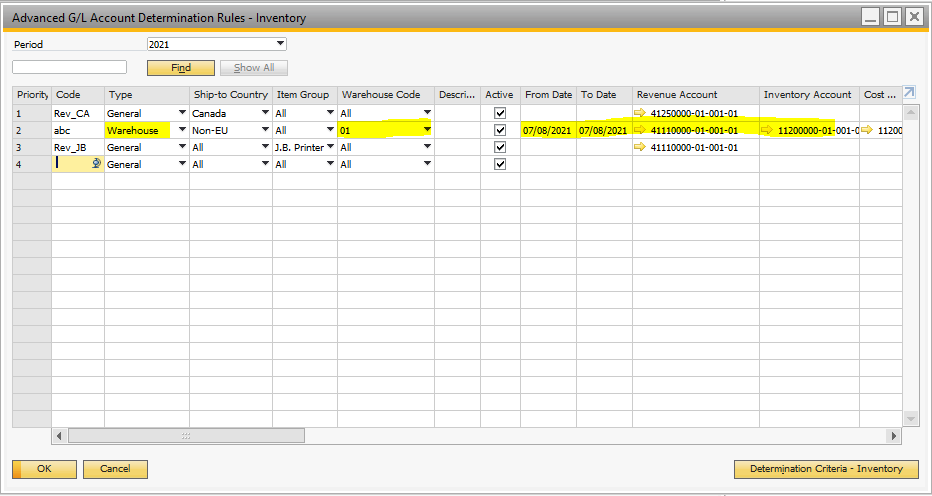Click the To Date column header

[604, 95]
